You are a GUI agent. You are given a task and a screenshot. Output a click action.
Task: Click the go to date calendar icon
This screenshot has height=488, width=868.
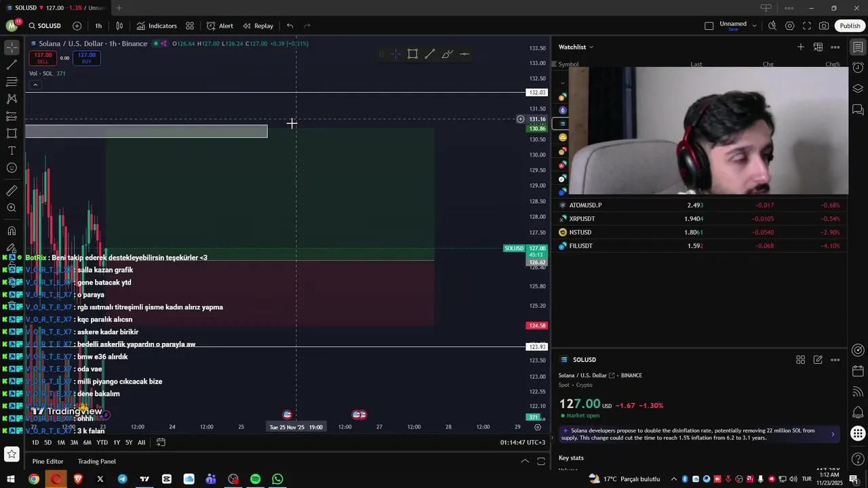161,443
